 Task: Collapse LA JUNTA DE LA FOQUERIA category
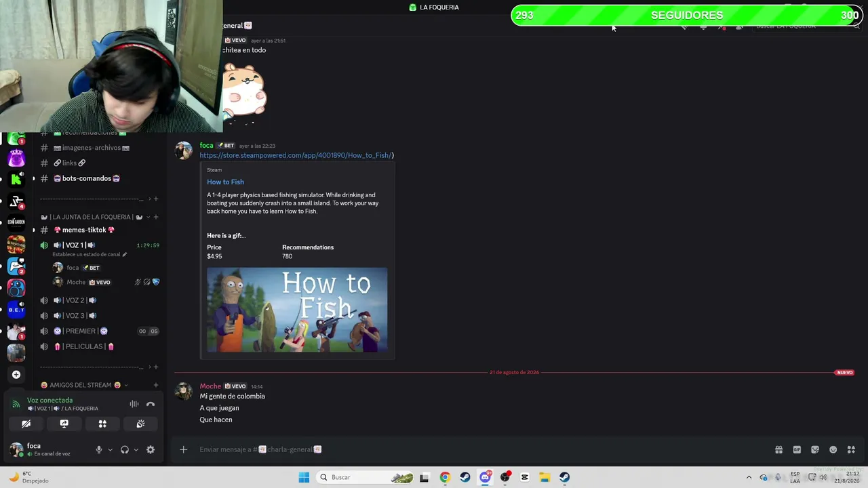pos(92,217)
